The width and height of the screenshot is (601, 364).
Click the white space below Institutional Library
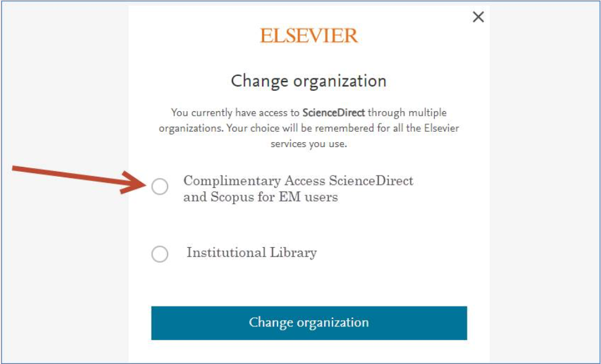309,284
